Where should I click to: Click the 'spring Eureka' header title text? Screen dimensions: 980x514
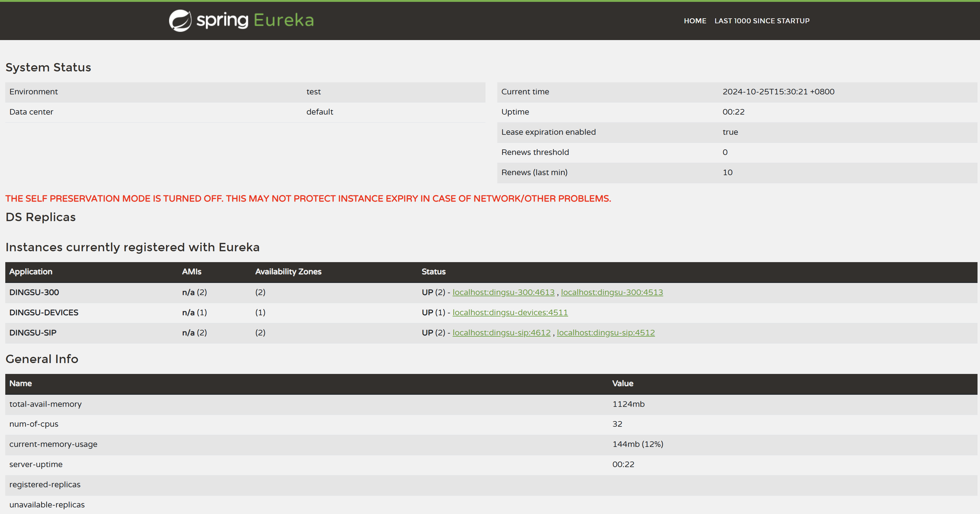(x=255, y=20)
